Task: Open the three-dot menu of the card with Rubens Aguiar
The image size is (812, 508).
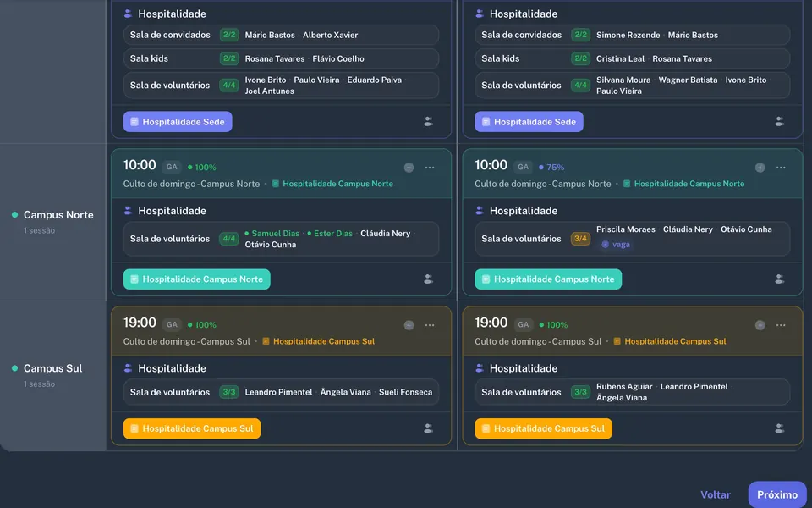Action: pos(781,325)
